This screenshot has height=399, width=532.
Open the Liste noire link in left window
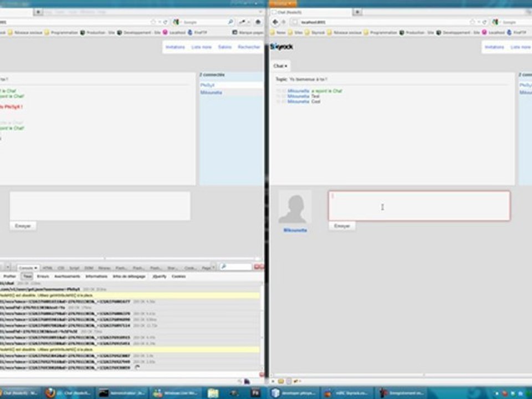click(x=202, y=47)
